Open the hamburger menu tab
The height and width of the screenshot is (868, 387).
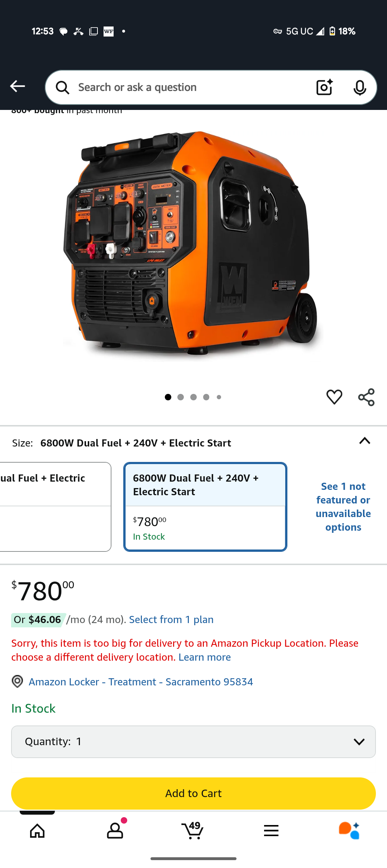[271, 831]
